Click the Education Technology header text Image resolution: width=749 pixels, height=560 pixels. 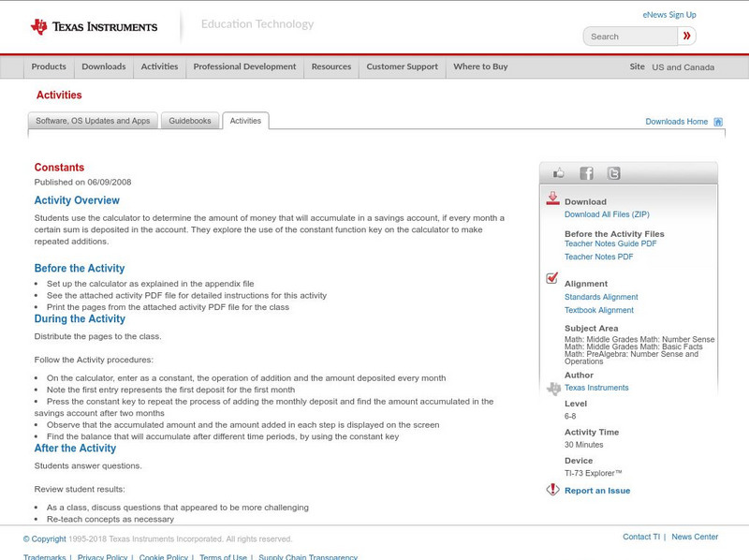point(257,24)
